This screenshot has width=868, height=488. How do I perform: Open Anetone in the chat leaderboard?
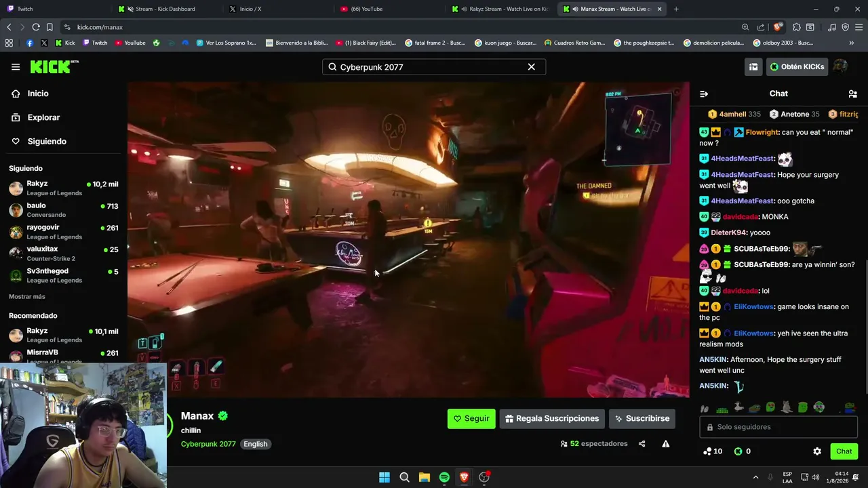pos(795,114)
